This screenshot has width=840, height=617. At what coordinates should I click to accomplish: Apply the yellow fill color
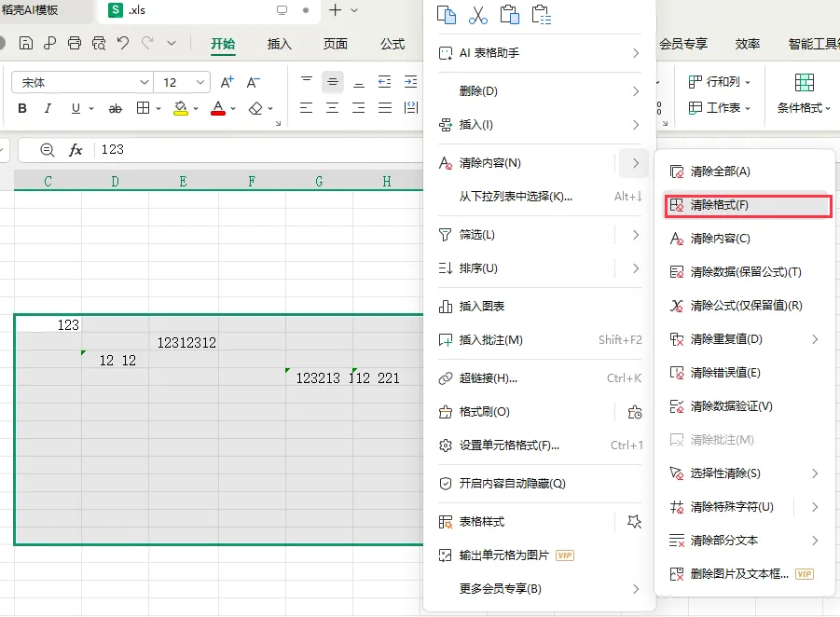181,109
